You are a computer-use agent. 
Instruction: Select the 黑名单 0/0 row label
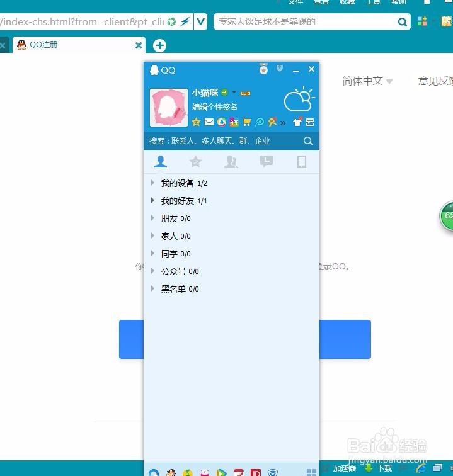[x=180, y=289]
